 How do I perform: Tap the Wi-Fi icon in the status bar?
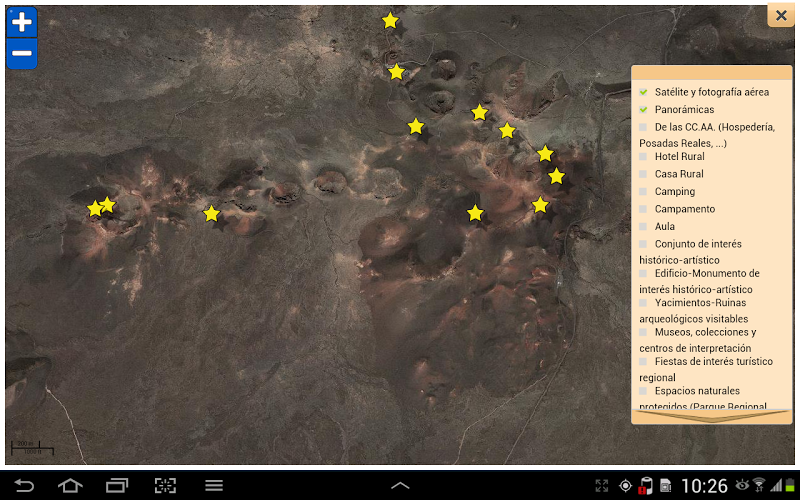(x=759, y=485)
